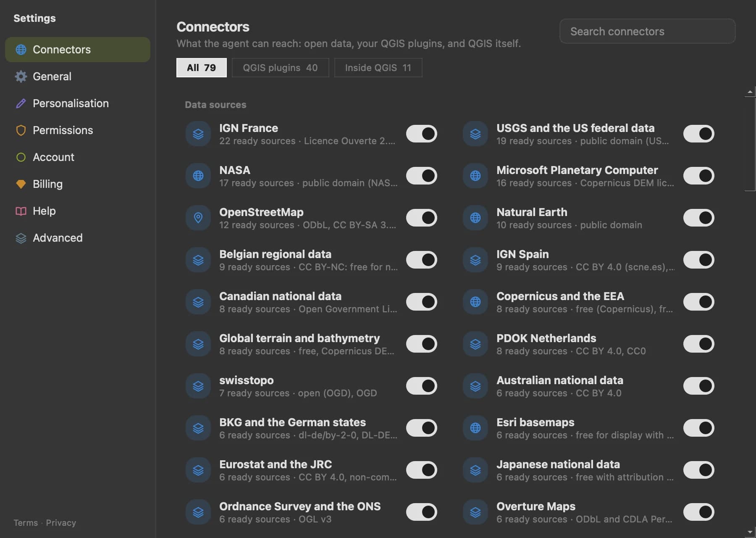Click the gear icon beside General
Viewport: 756px width, 538px height.
click(x=21, y=76)
